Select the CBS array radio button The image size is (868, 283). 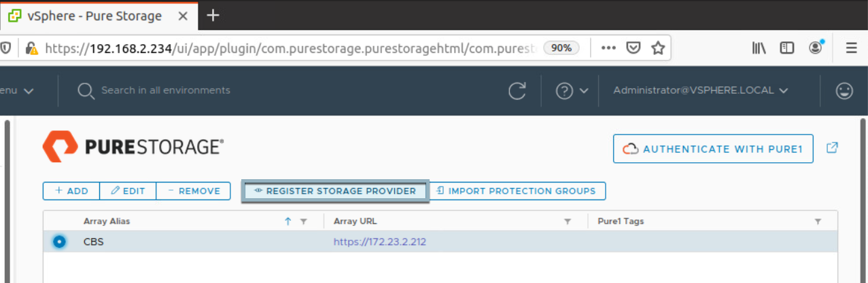(60, 242)
